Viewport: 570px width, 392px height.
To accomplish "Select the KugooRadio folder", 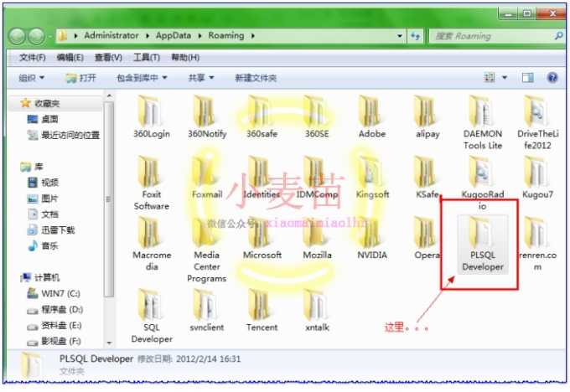I will 482,183.
